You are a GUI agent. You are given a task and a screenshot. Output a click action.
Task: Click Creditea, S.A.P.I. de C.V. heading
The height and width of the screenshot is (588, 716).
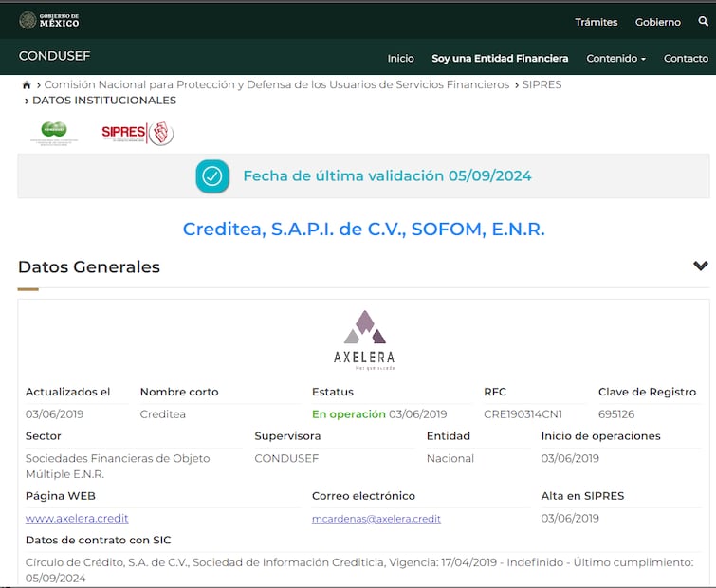tap(364, 230)
